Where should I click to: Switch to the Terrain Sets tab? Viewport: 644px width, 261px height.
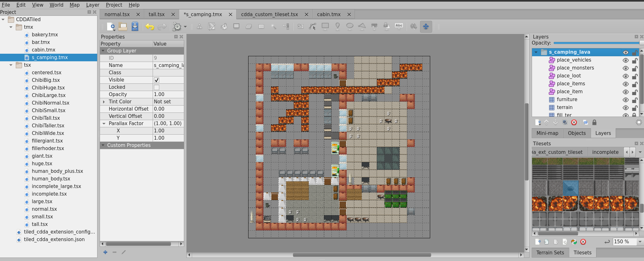tap(550, 253)
